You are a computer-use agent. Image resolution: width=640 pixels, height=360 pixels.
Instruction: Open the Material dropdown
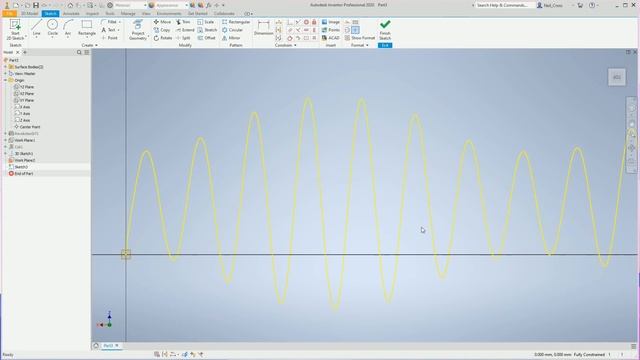130,5
